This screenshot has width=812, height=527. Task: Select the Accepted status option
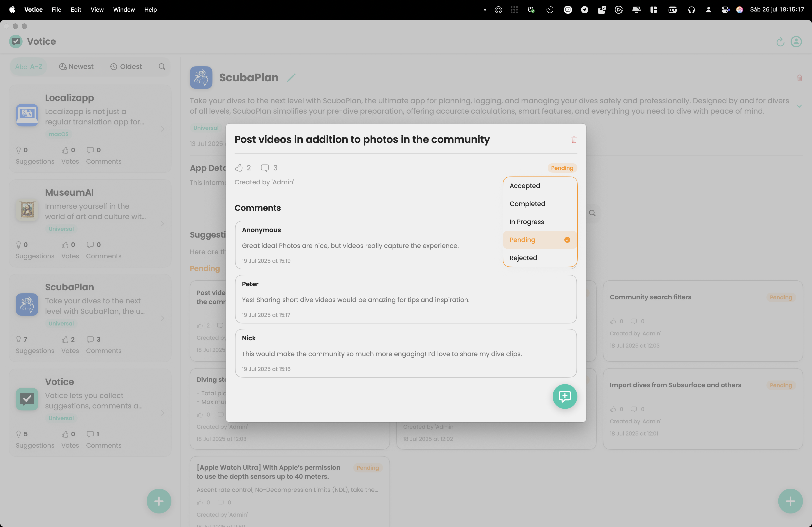click(525, 186)
